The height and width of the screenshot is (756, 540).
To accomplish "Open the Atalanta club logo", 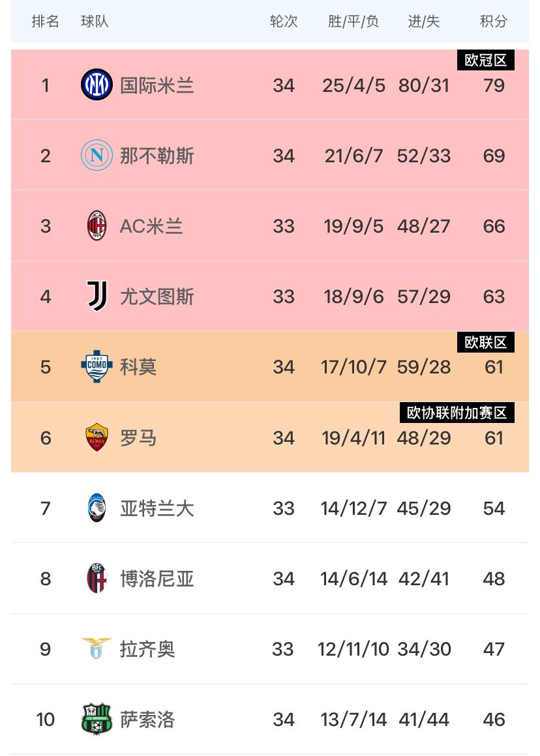I will 97,508.
